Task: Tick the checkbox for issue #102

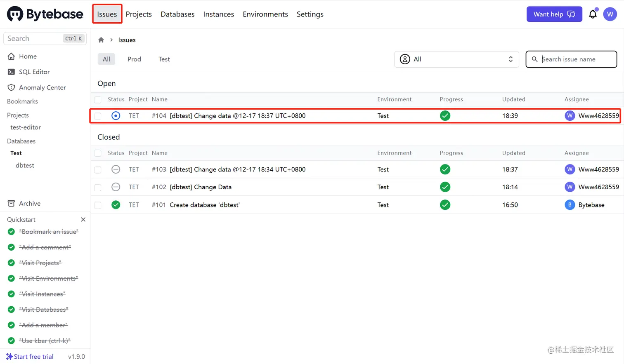Action: click(98, 188)
